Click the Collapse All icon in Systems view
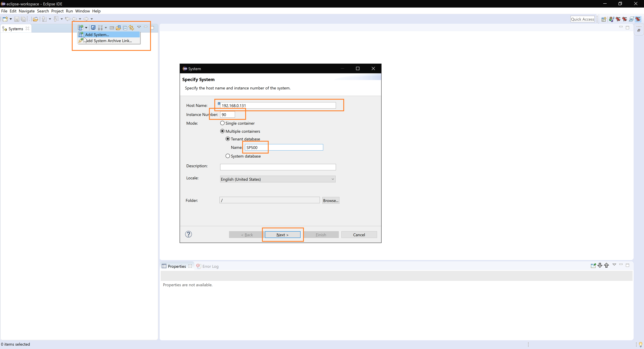The width and height of the screenshot is (644, 349). (125, 28)
